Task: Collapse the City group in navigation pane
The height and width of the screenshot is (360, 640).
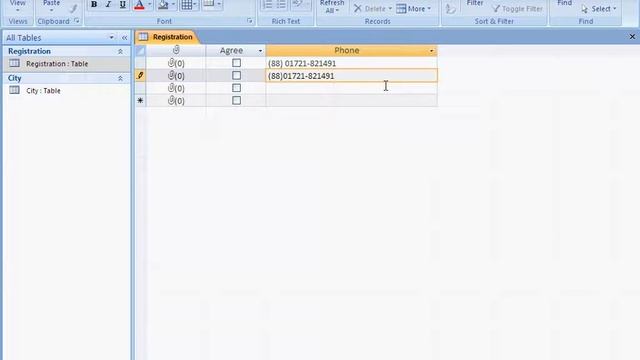Action: [120, 78]
